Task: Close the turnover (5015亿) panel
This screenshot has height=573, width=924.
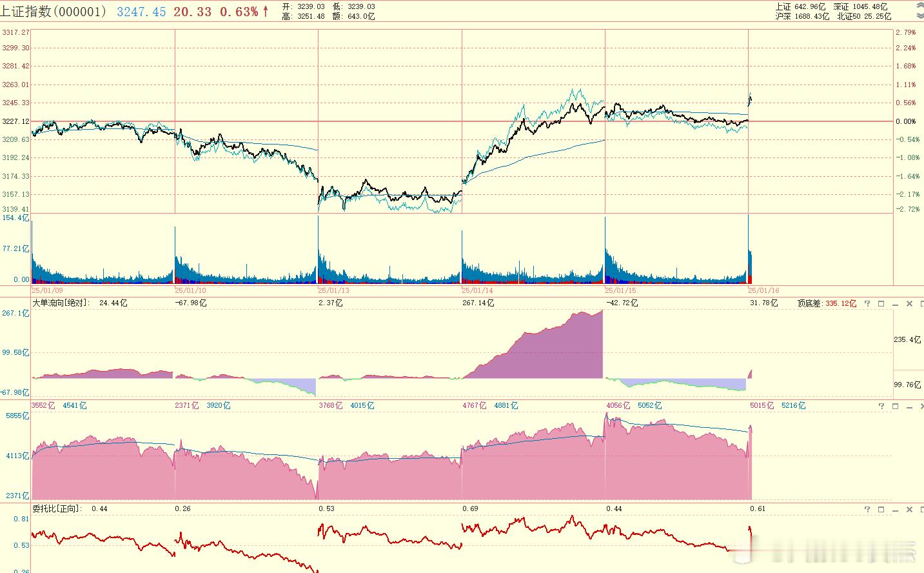Action: [923, 406]
